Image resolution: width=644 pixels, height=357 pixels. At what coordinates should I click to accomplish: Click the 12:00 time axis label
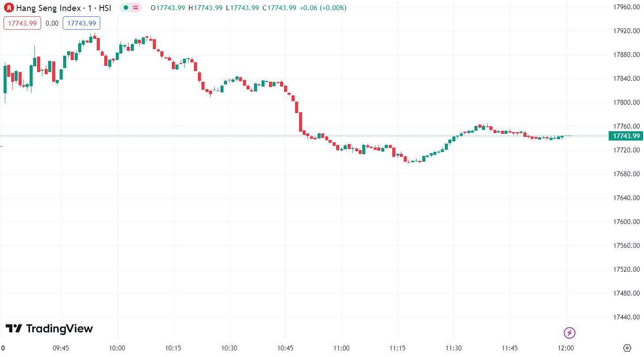pos(566,348)
